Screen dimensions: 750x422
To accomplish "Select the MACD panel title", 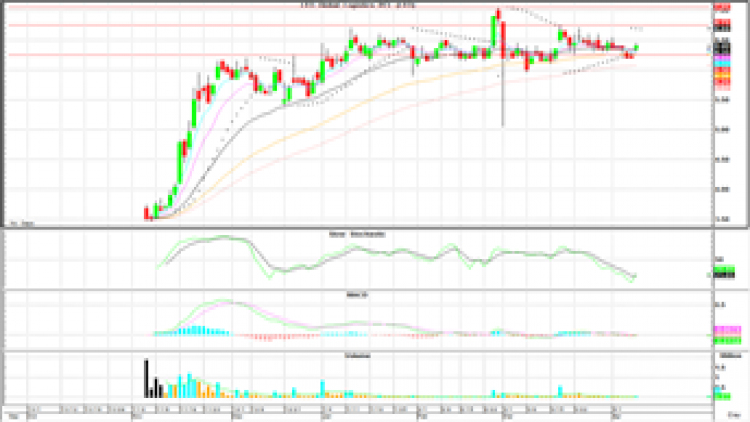I will tap(357, 294).
